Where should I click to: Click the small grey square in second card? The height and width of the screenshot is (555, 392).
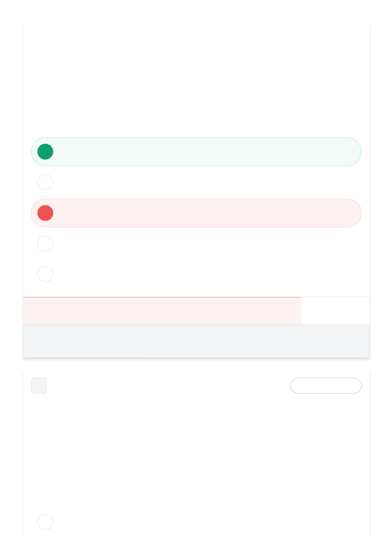tap(39, 386)
